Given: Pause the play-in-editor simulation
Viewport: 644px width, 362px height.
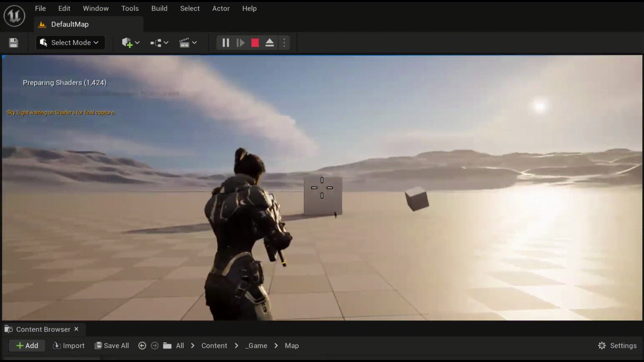Looking at the screenshot, I should (226, 43).
